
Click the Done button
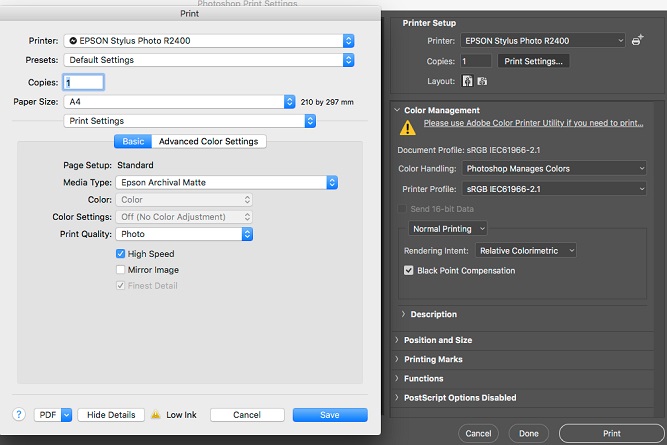point(529,434)
